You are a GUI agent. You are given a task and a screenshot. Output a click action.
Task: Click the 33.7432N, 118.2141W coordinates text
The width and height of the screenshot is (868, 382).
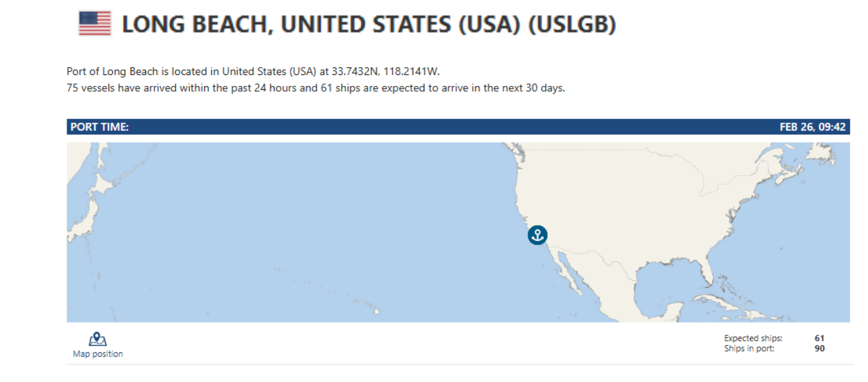[386, 72]
